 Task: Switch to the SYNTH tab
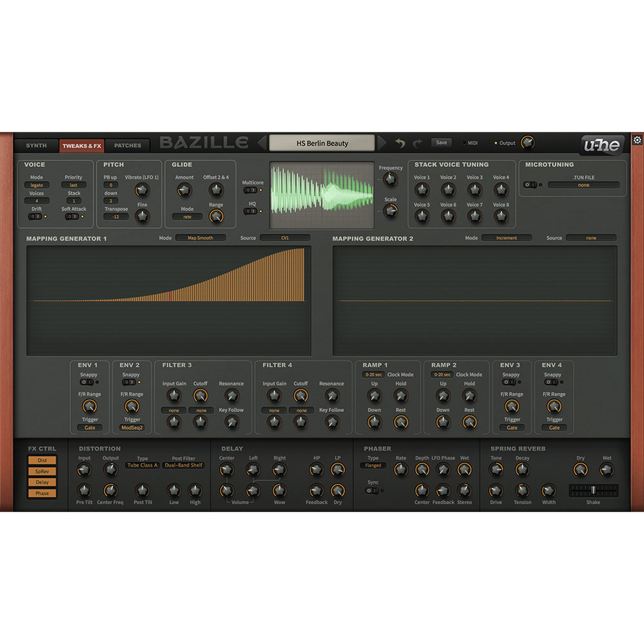tap(36, 146)
